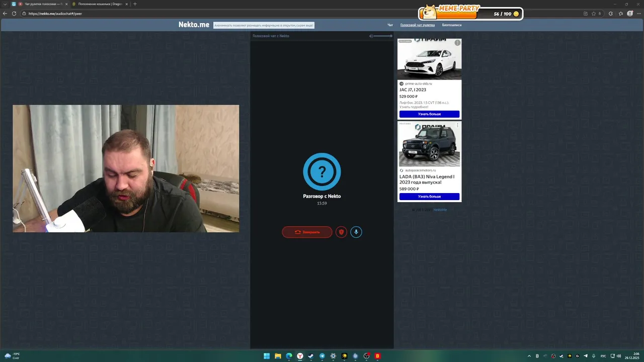Click the webcam overlay video
The height and width of the screenshot is (362, 644).
[x=126, y=168]
